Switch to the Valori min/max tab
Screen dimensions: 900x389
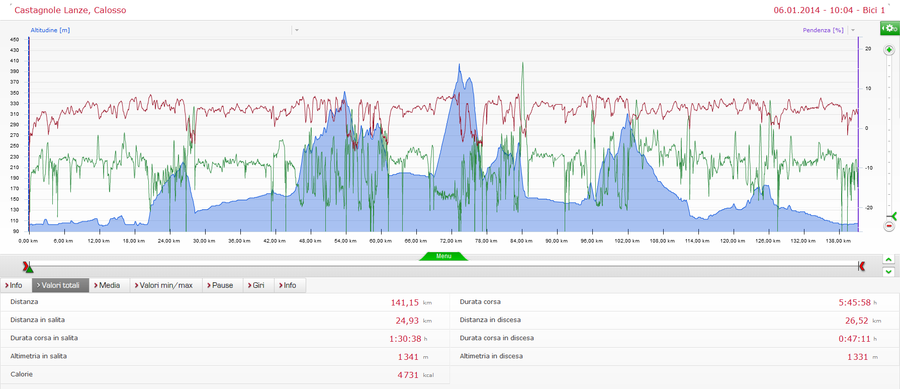[166, 285]
